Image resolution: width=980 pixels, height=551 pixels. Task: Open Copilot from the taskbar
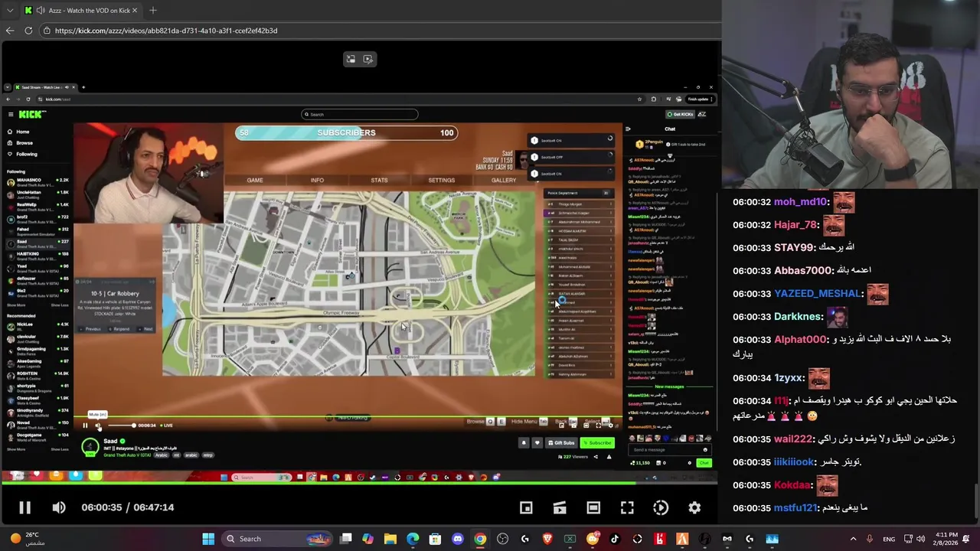click(368, 539)
